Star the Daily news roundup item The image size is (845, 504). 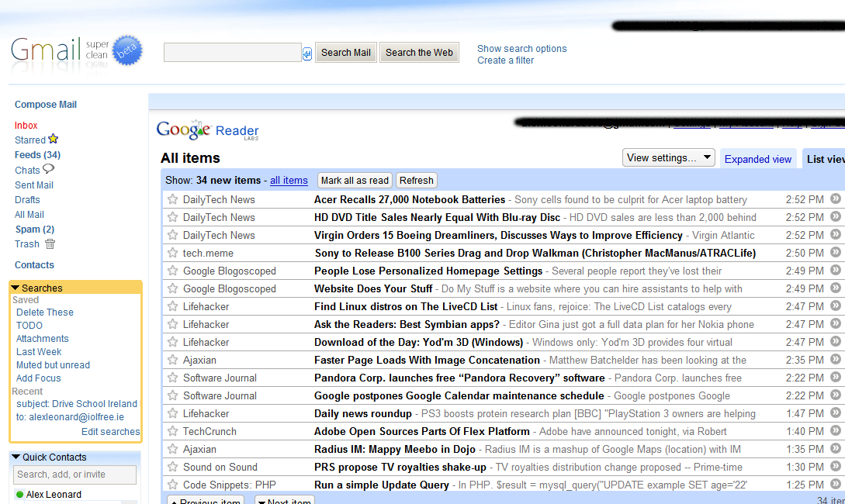point(172,413)
